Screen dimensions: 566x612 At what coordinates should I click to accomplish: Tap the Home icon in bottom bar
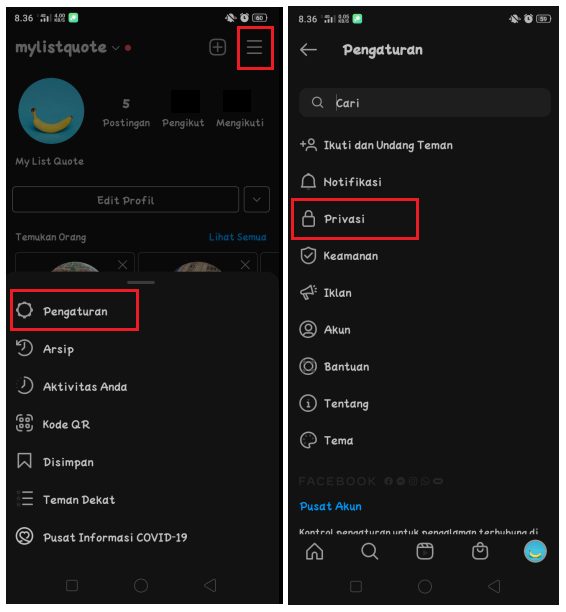pyautogui.click(x=315, y=552)
